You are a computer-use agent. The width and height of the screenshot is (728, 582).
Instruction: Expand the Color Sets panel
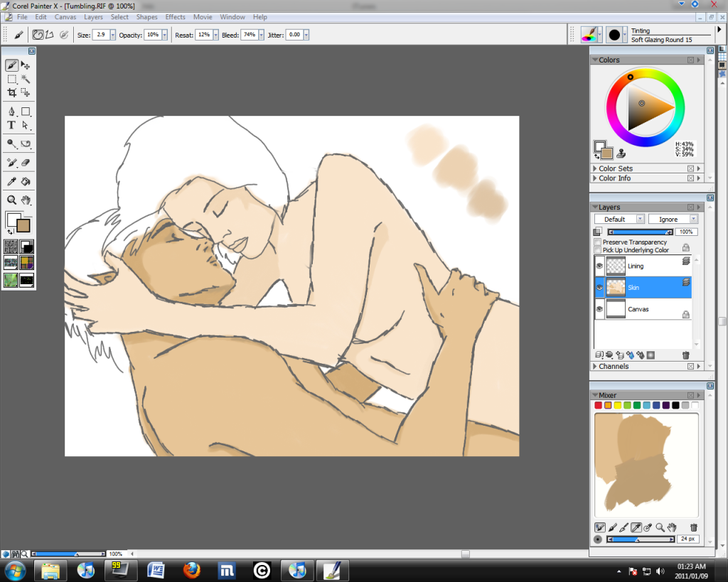(594, 169)
